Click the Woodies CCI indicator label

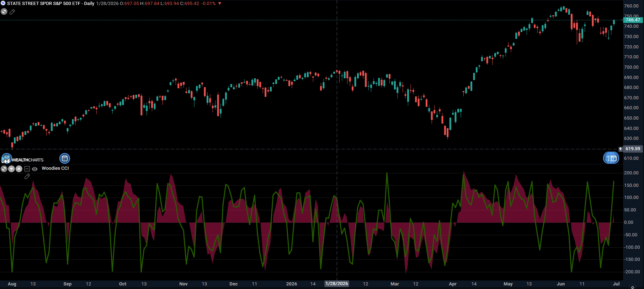(x=55, y=168)
